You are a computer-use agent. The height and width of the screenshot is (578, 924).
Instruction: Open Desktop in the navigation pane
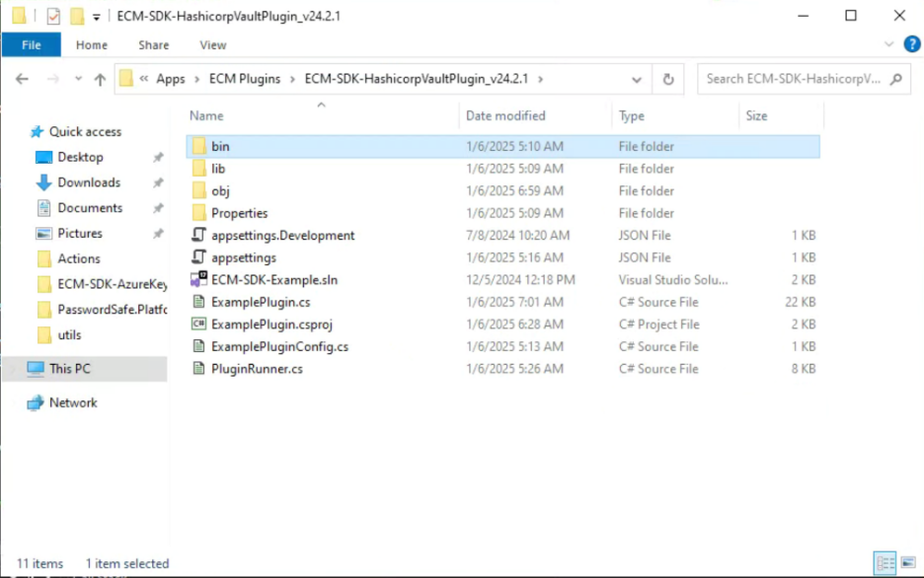[80, 157]
